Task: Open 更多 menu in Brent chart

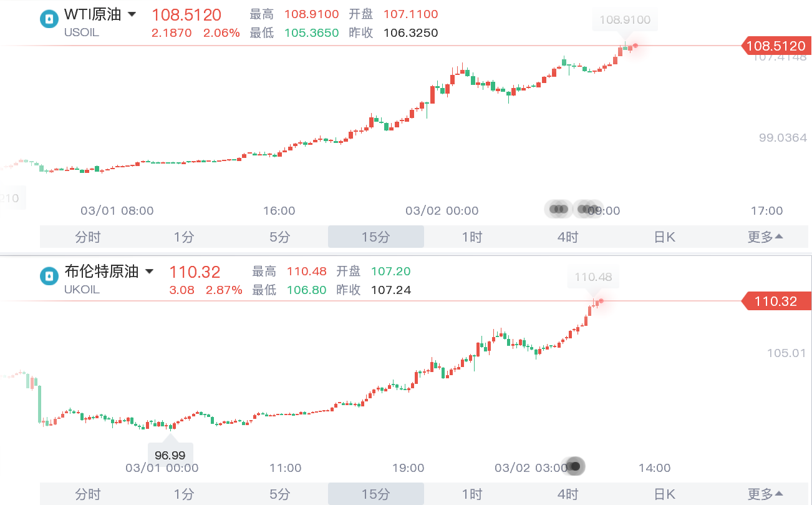Action: [765, 494]
